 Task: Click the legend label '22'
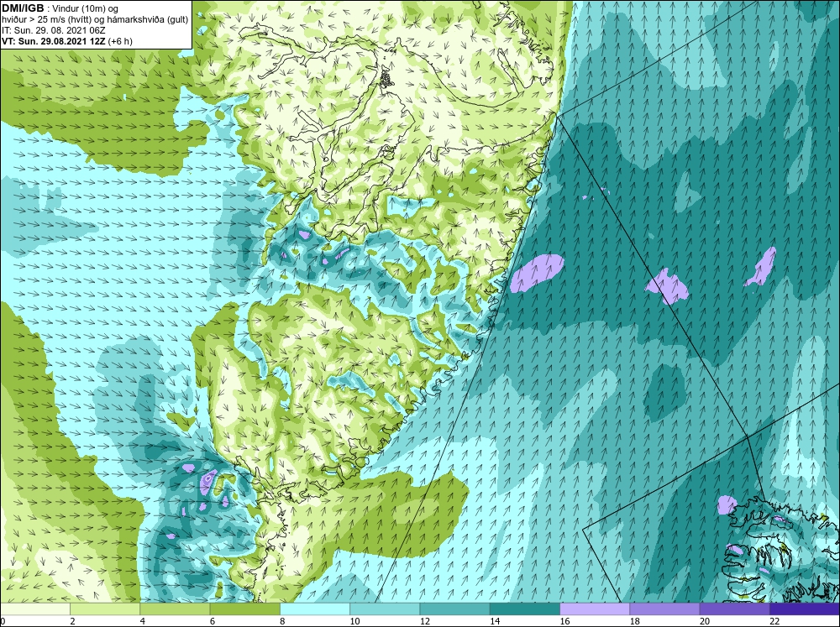774,621
